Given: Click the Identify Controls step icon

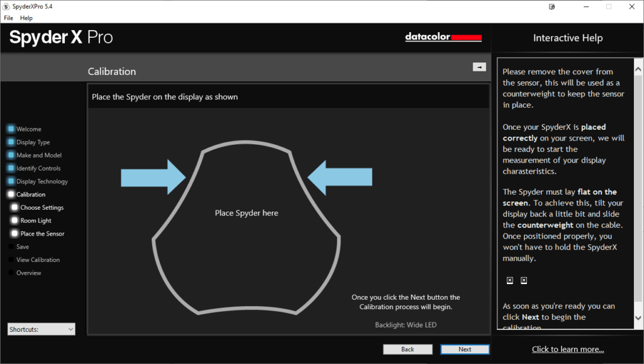Looking at the screenshot, I should coord(11,169).
